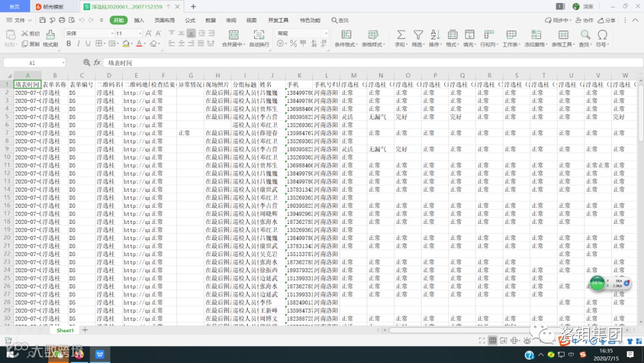Toggle left text alignment

[172, 44]
